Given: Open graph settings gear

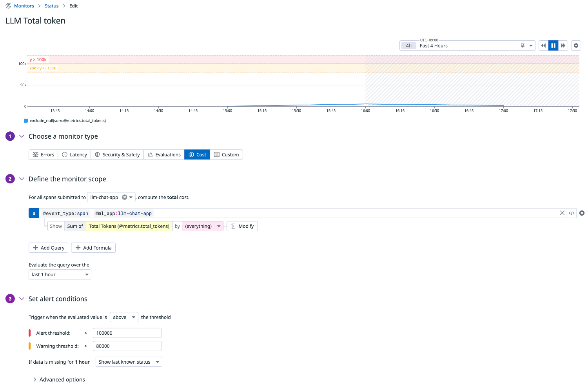Looking at the screenshot, I should (x=576, y=45).
